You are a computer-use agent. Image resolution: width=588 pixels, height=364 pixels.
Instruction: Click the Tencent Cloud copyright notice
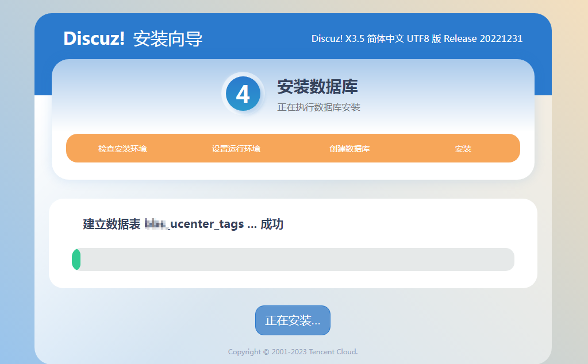[x=293, y=351]
